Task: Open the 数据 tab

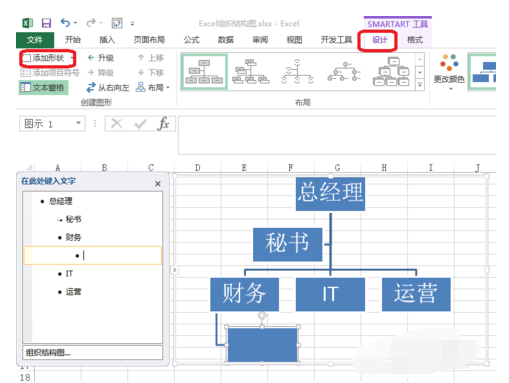Action: 226,40
